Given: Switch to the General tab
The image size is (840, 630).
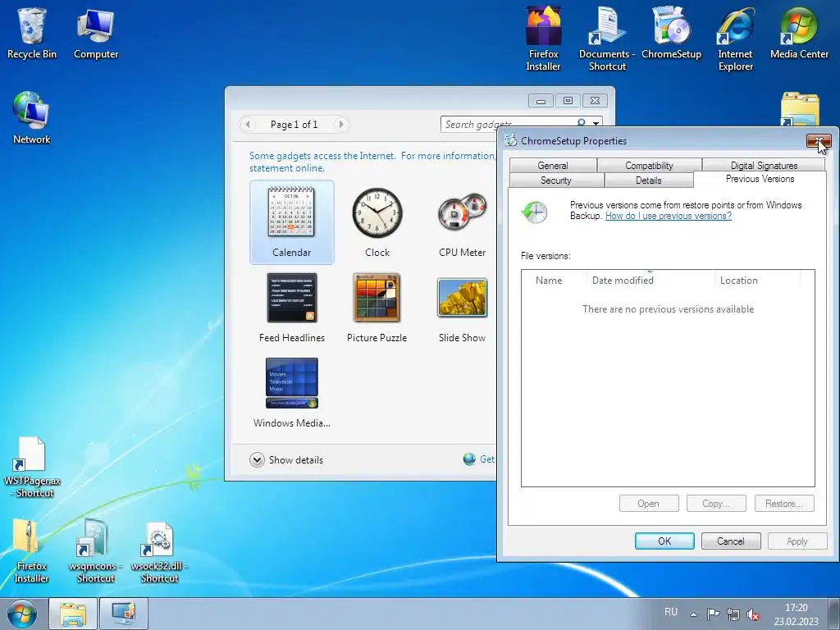Looking at the screenshot, I should tap(553, 166).
